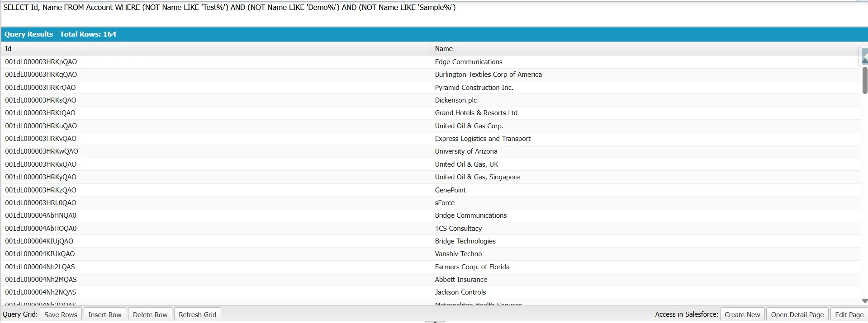Select the United Oil & Gas Corp. cell

coord(645,126)
